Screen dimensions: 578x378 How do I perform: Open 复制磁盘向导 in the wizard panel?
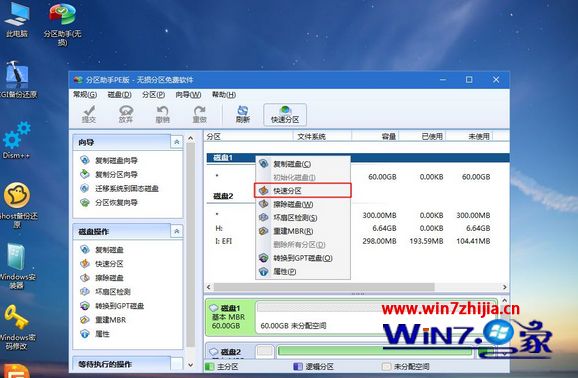click(109, 160)
